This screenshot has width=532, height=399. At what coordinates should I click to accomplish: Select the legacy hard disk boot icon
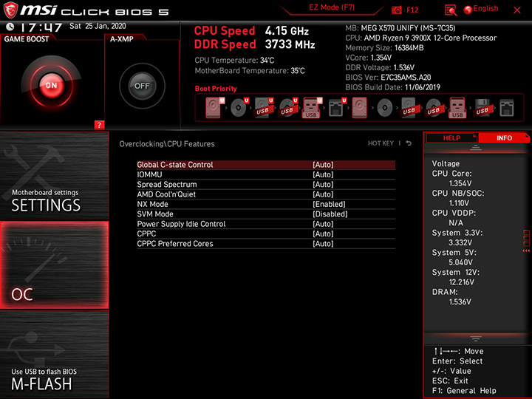click(359, 108)
